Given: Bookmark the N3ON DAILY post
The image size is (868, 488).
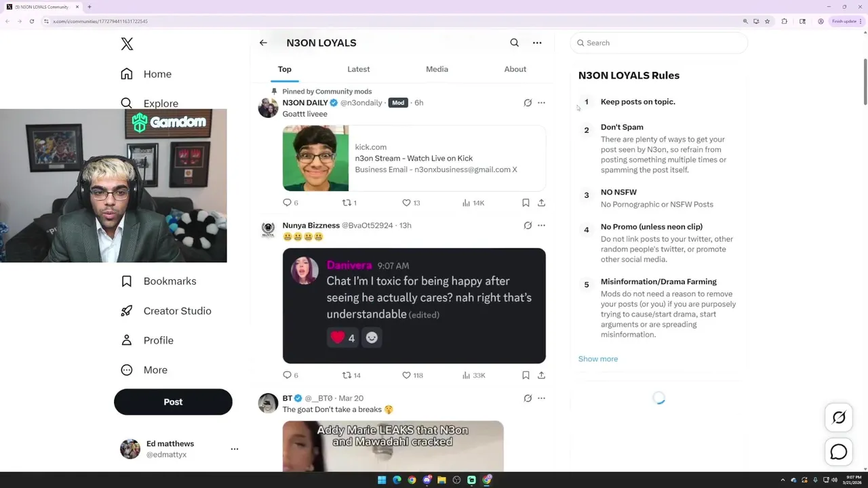Looking at the screenshot, I should (x=526, y=203).
